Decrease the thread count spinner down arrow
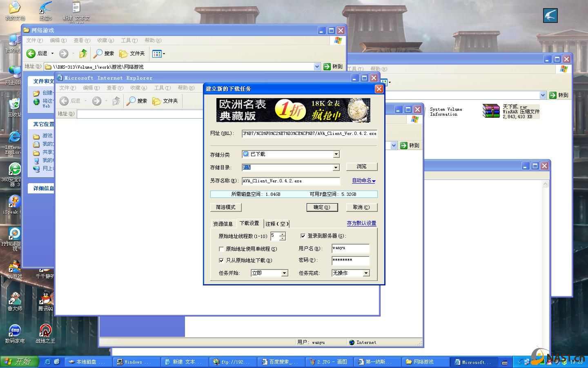The image size is (588, 368). coord(282,238)
